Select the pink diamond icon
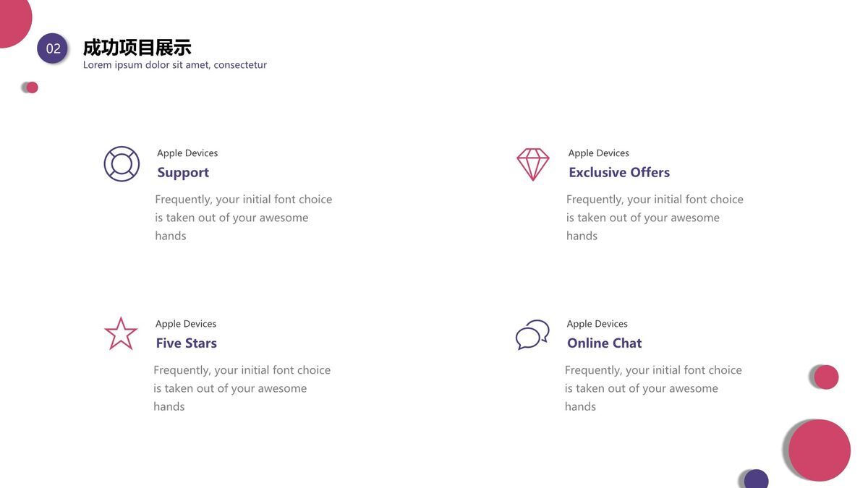Viewport: 868px width, 488px height. click(533, 164)
